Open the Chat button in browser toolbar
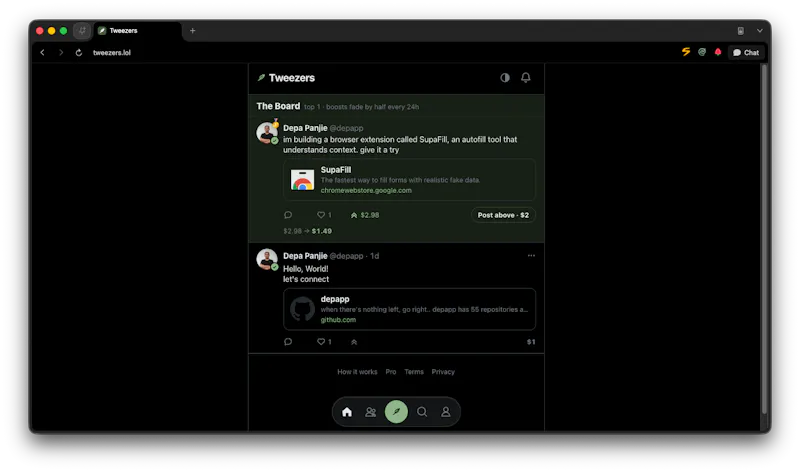 746,53
